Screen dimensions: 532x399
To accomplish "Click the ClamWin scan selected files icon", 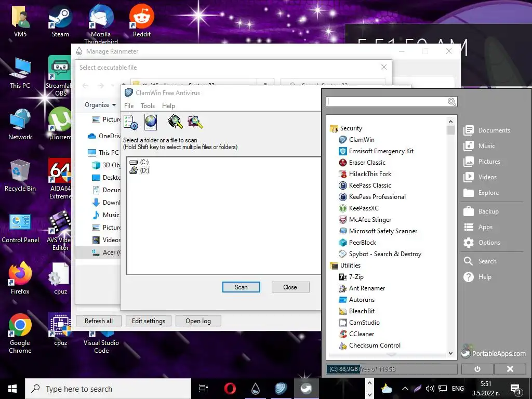I will coord(195,122).
